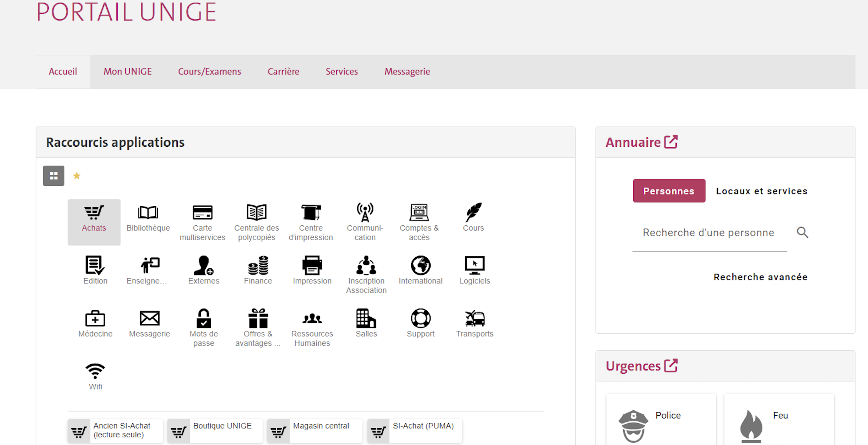Click the Recherche d'une personne field
The image size is (868, 445).
pyautogui.click(x=708, y=233)
